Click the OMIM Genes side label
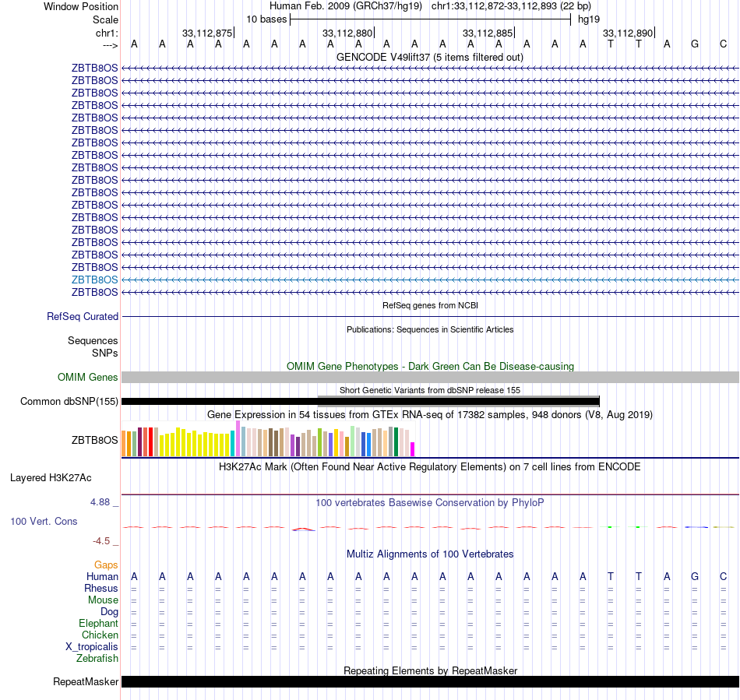 [x=87, y=377]
